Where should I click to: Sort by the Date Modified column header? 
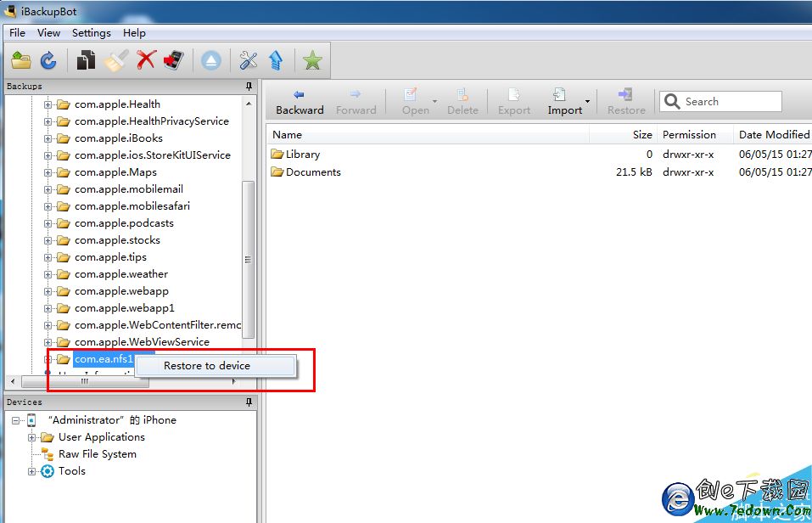pyautogui.click(x=772, y=135)
